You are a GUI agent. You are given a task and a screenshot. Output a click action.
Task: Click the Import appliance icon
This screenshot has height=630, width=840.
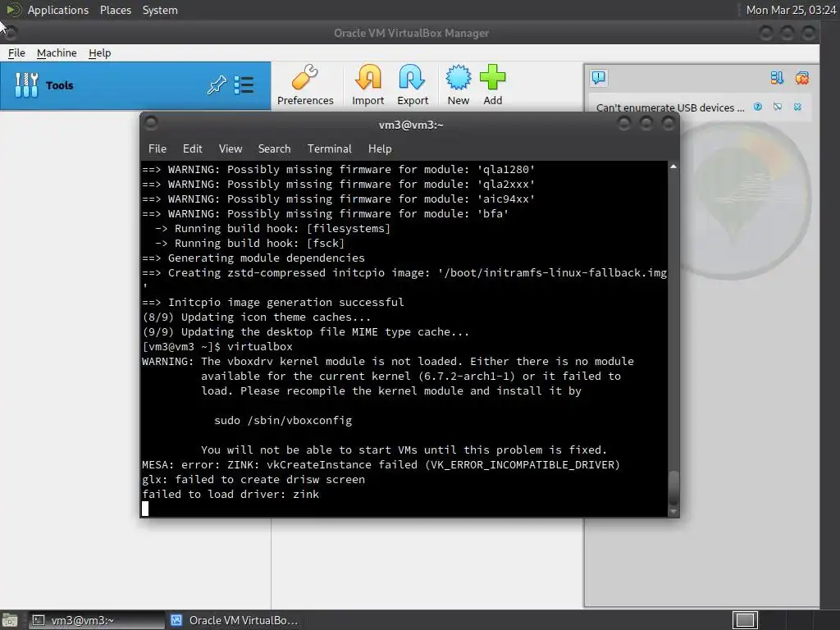[x=368, y=85]
